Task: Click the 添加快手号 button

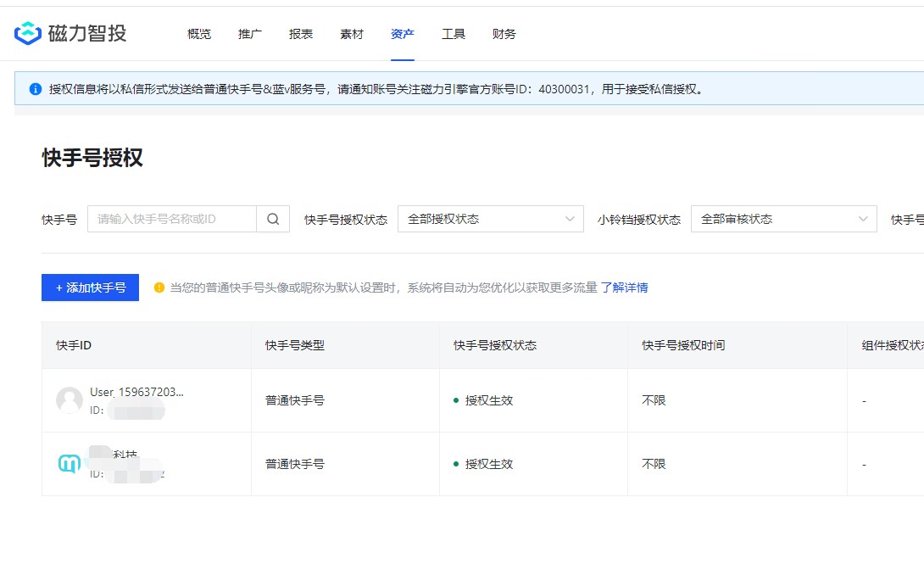Action: tap(90, 288)
